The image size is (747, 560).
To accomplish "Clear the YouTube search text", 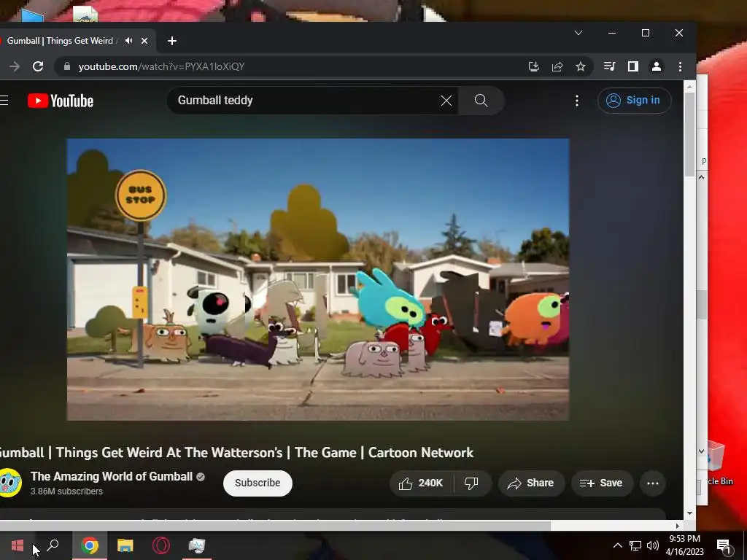I will click(446, 101).
